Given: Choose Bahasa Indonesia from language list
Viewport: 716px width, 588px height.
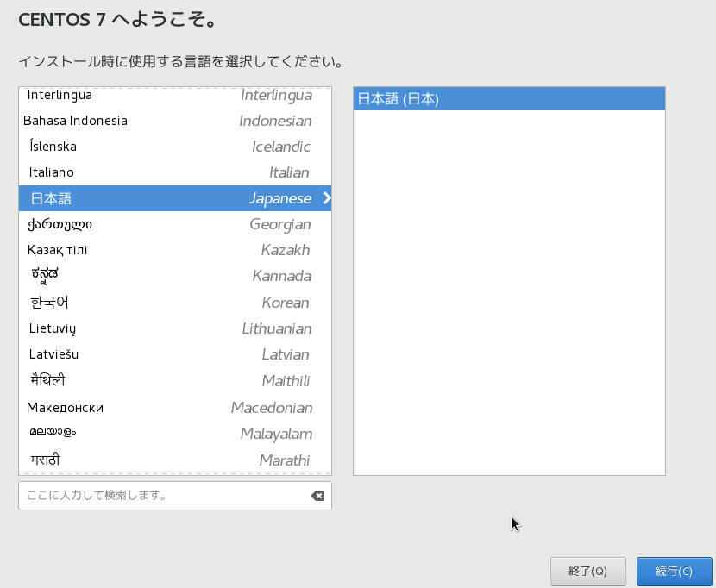Looking at the screenshot, I should [175, 121].
